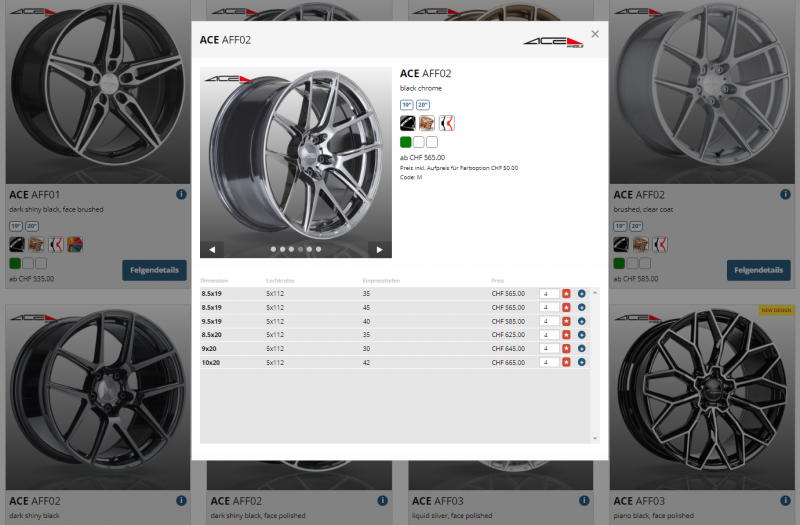The width and height of the screenshot is (800, 525).
Task: Focus quantity field in 8.5x19 offset 35 row
Action: click(549, 294)
